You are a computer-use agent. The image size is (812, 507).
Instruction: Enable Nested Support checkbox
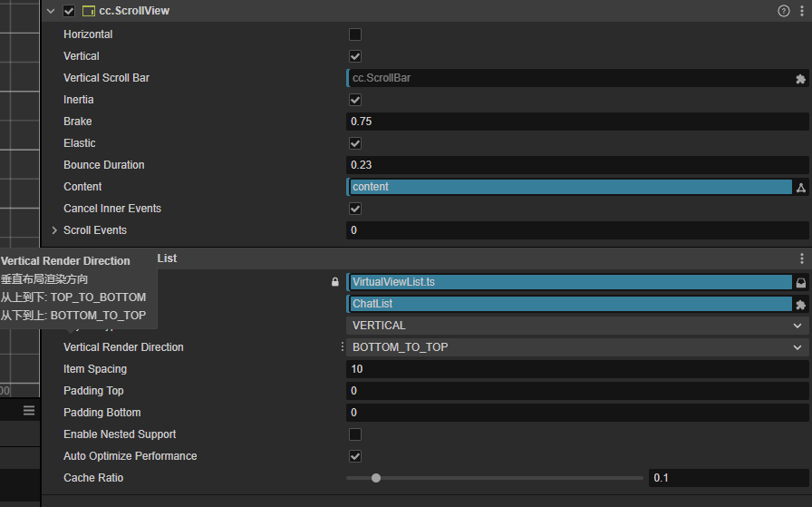[x=355, y=434]
